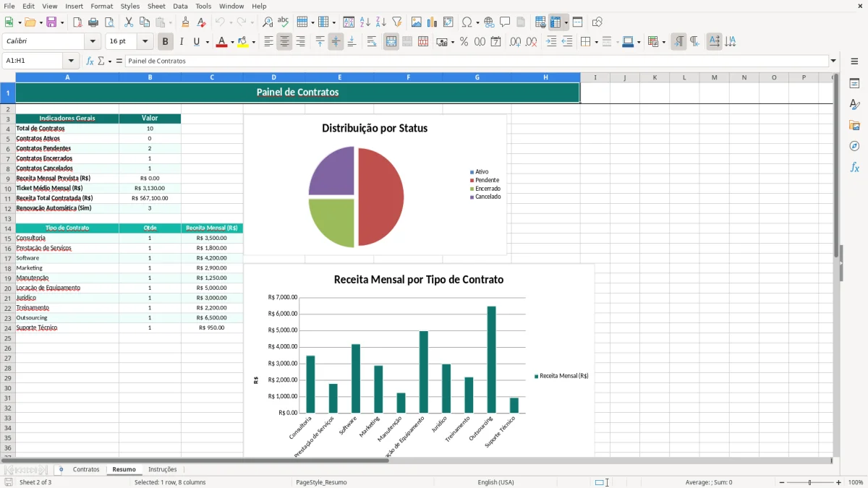This screenshot has width=868, height=488.
Task: Open the Save button dropdown arrow
Action: pos(62,22)
